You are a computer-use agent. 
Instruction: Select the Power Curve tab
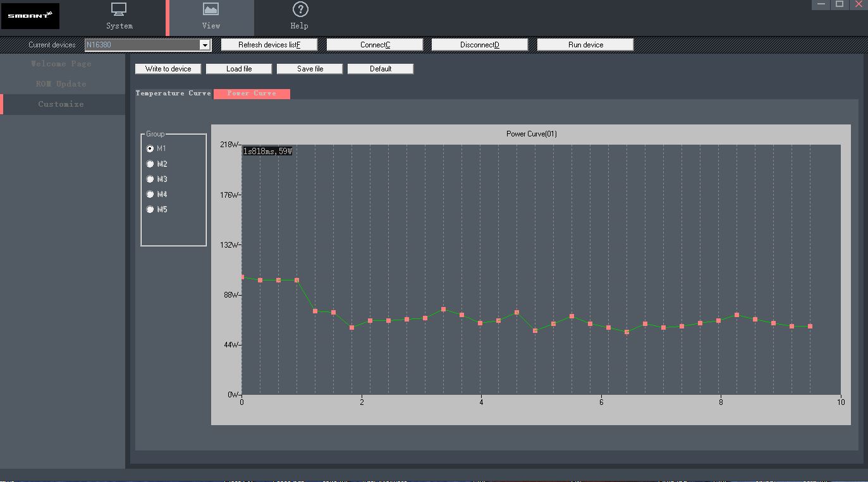pyautogui.click(x=252, y=93)
